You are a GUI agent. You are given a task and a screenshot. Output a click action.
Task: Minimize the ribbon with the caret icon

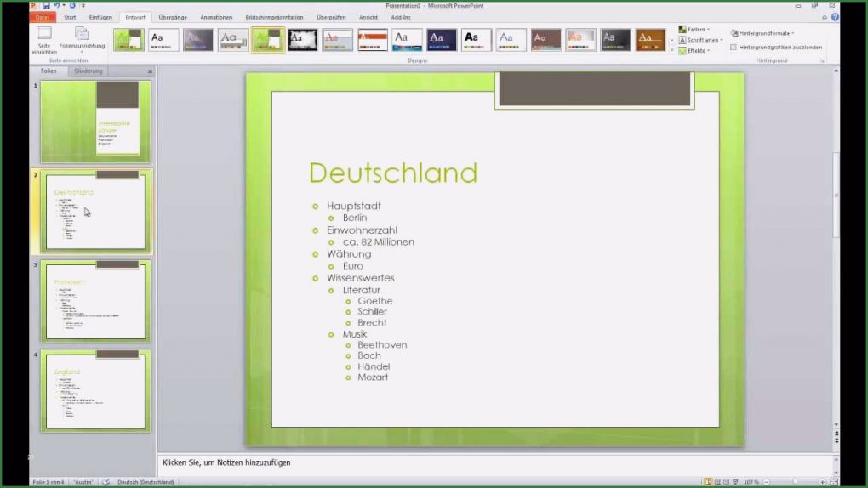pos(825,18)
